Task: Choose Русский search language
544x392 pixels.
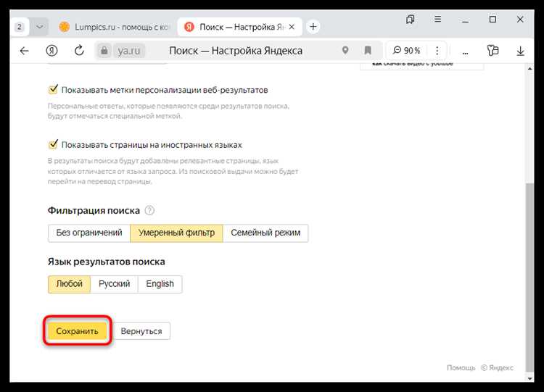Action: pos(114,284)
